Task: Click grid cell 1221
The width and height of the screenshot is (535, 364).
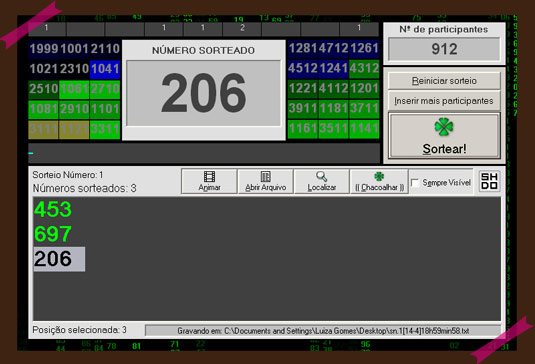Action: click(x=303, y=89)
